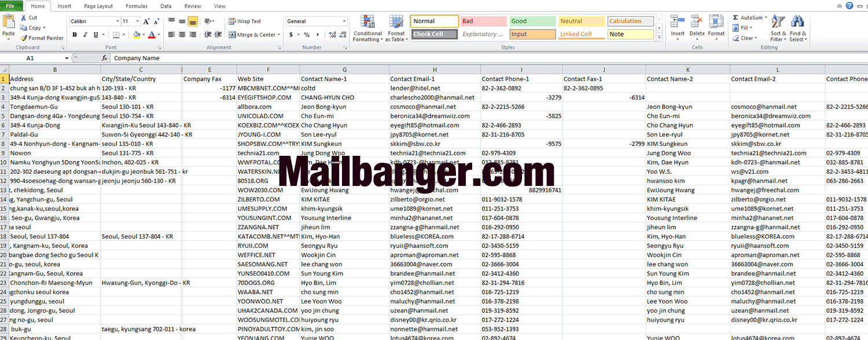This screenshot has height=340, width=868.
Task: Open the General number format dropdown
Action: tap(343, 21)
